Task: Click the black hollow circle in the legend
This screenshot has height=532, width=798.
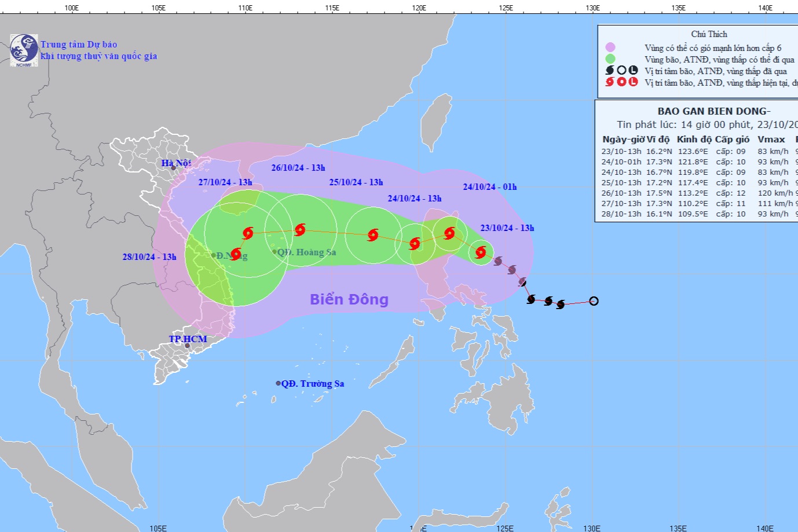Action: click(x=621, y=70)
